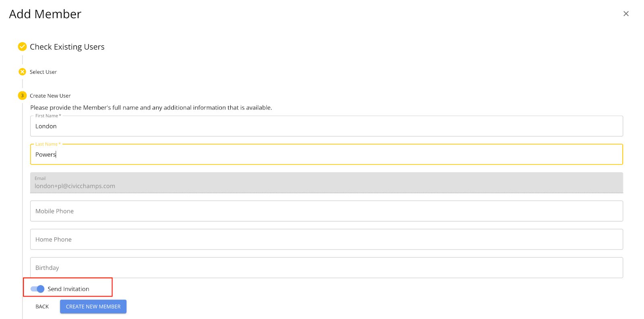Viewport: 644px width, 319px height.
Task: Click the member instructions text
Action: pos(151,107)
